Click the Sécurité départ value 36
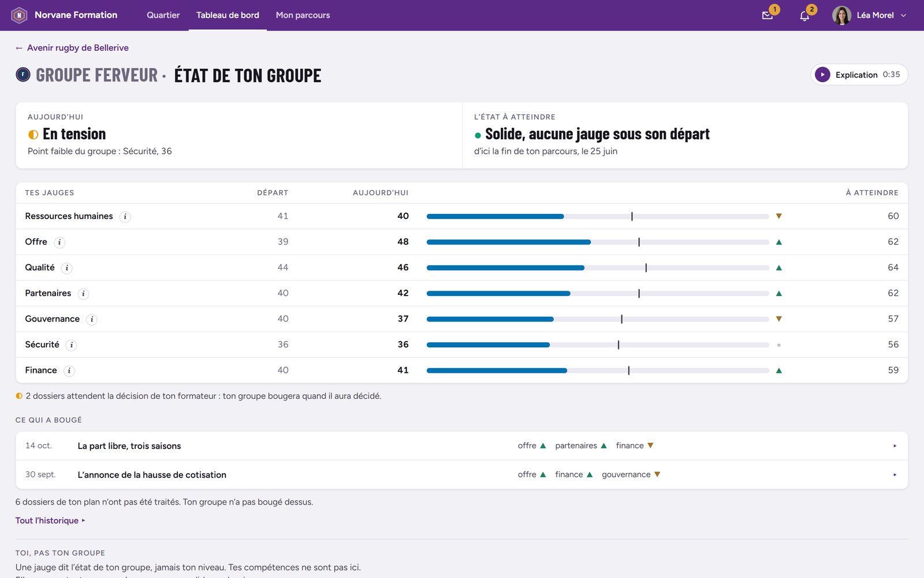Viewport: 924px width, 578px height. [283, 344]
